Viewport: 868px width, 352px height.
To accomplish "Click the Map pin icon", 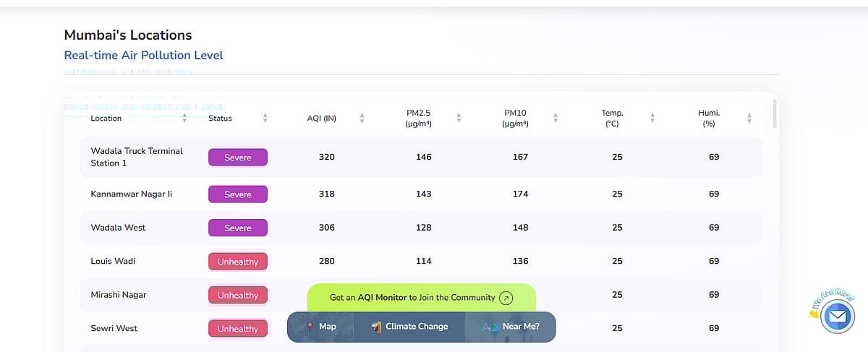I will pyautogui.click(x=310, y=327).
